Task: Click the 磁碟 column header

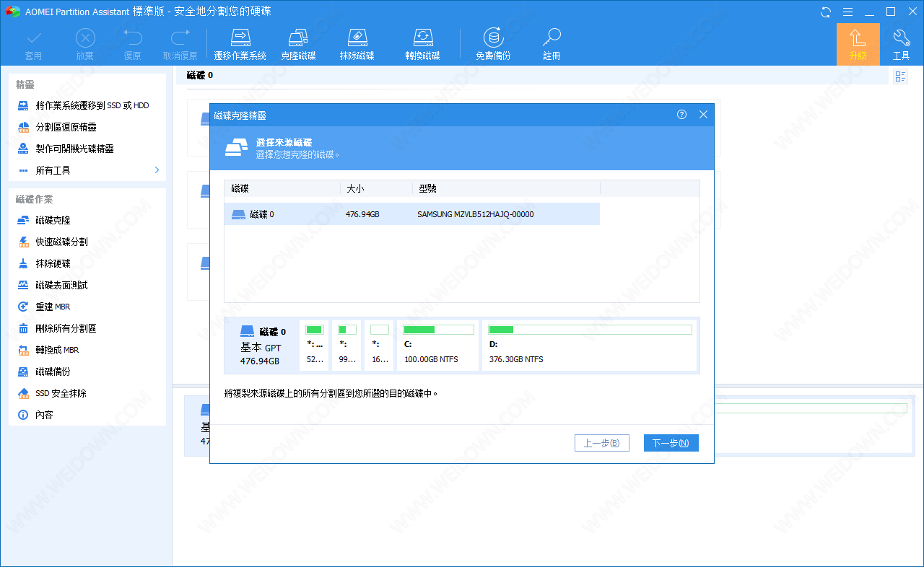Action: 282,188
